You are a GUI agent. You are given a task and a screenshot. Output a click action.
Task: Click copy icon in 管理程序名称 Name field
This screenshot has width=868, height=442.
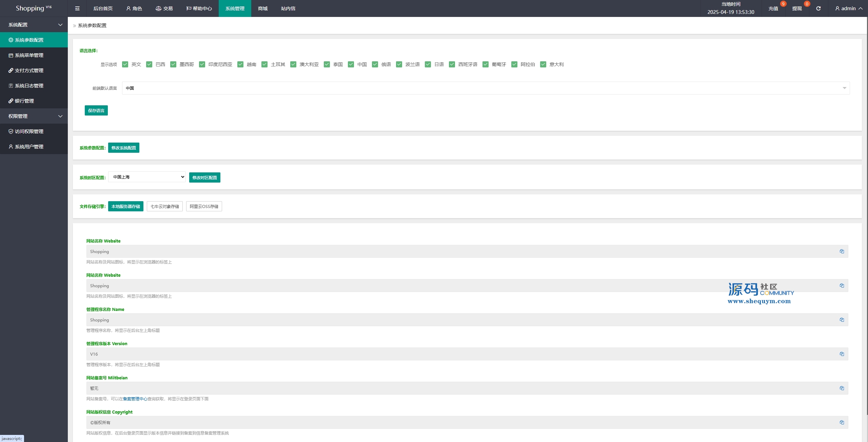click(x=842, y=320)
